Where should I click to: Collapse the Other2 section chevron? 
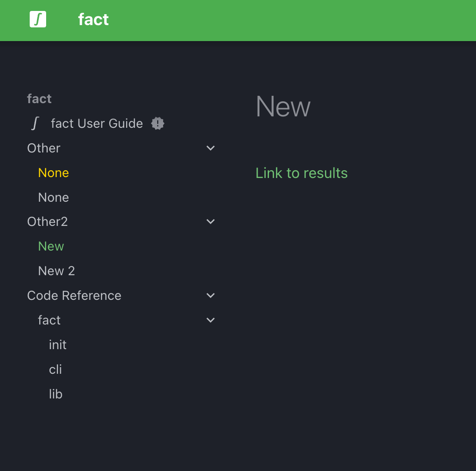[x=211, y=221]
